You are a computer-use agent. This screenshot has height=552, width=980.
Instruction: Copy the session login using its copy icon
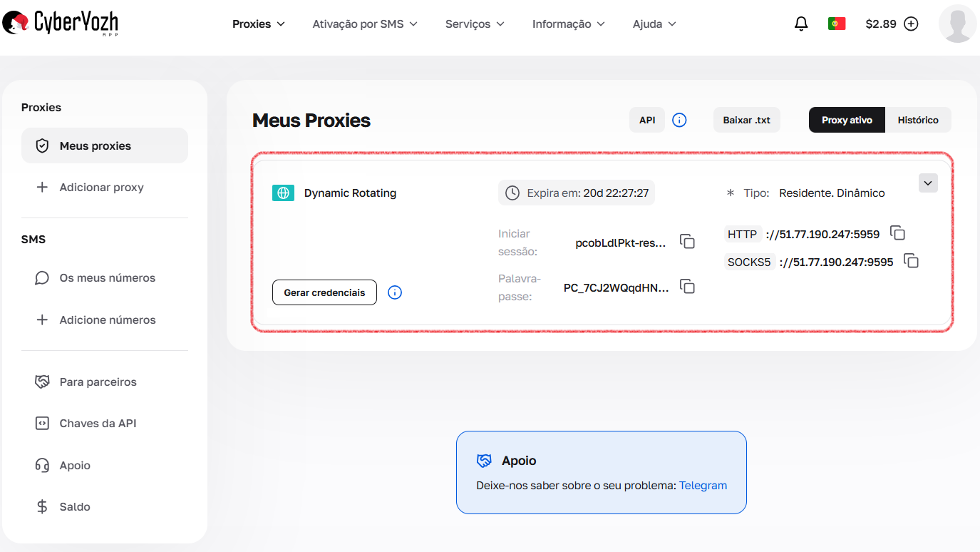[687, 242]
